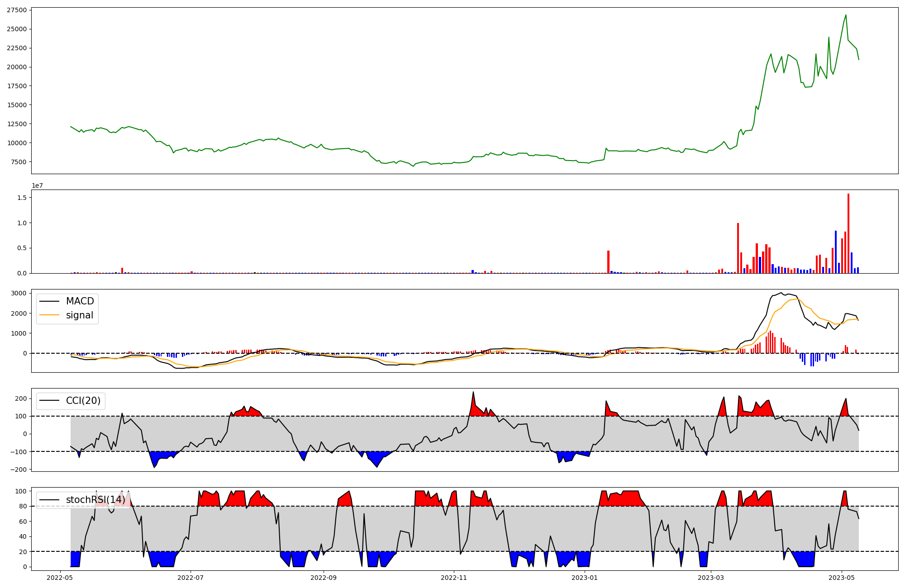Click the 2022-07 x-axis date label
This screenshot has height=588, width=905.
pyautogui.click(x=191, y=578)
